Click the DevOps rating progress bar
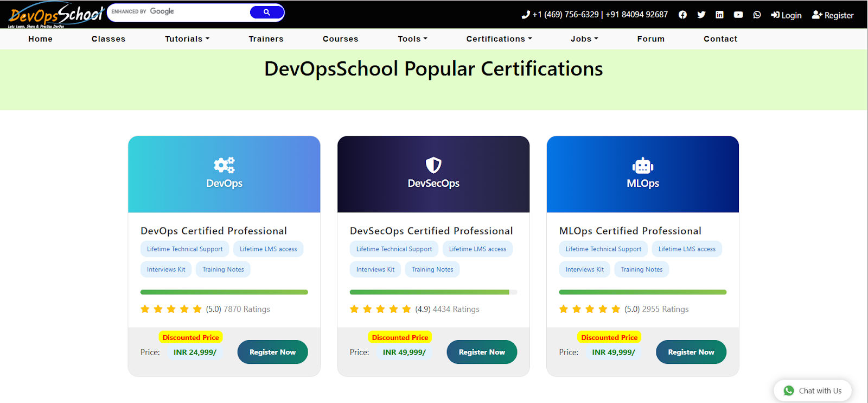Screen dimensions: 868x403 point(224,292)
